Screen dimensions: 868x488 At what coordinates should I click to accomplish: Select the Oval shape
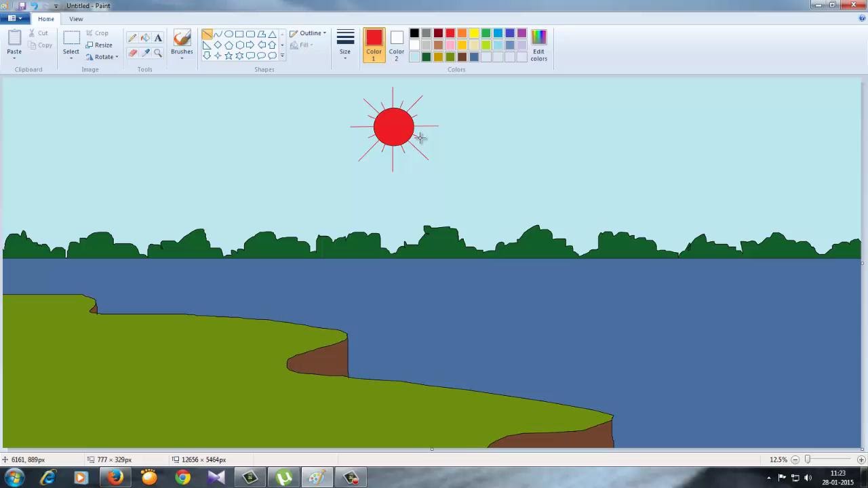(229, 33)
